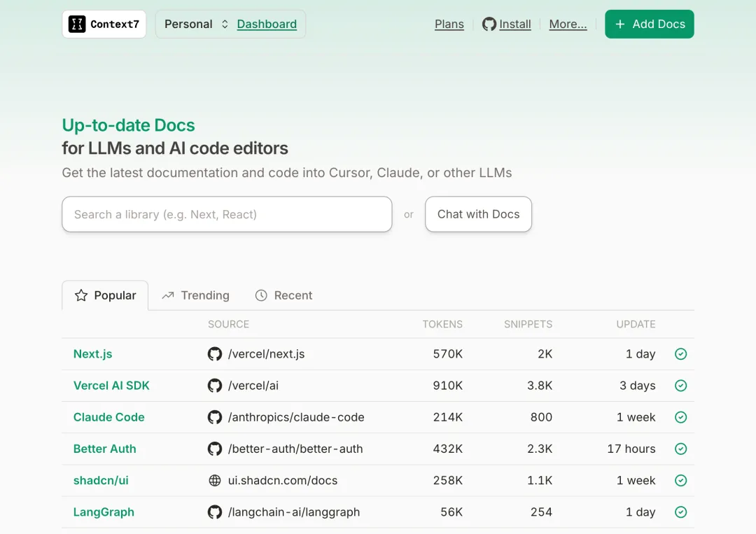Click the status checkmark for Better Auth
The height and width of the screenshot is (534, 756).
coord(680,449)
